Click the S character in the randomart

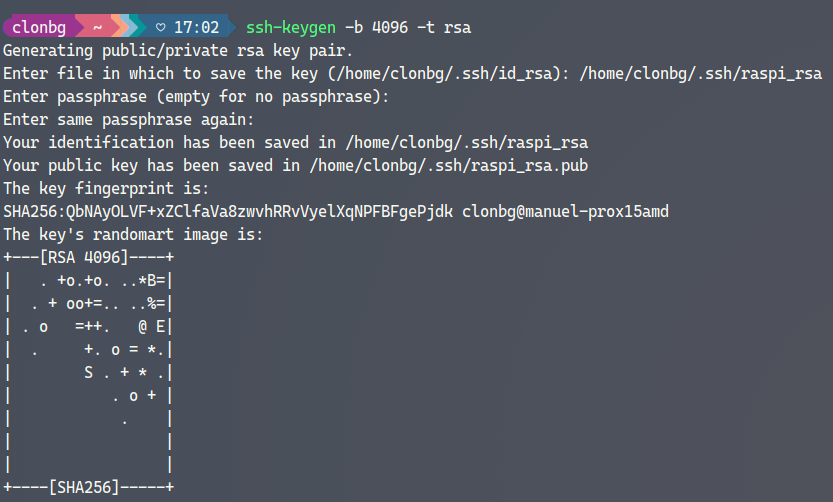click(x=89, y=372)
